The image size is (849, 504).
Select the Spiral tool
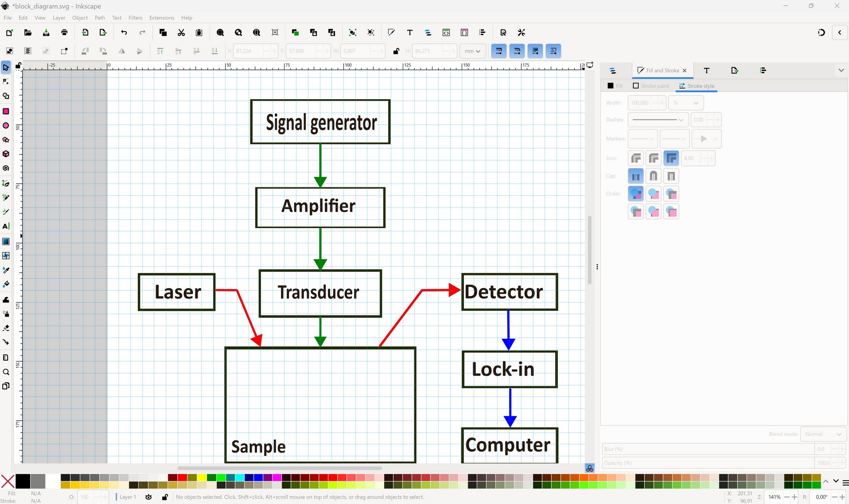pyautogui.click(x=6, y=168)
